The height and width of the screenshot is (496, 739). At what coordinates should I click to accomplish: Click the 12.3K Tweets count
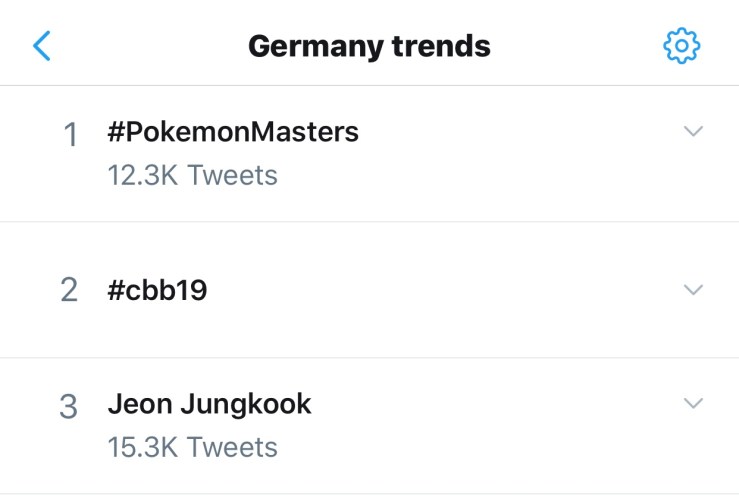pos(192,176)
